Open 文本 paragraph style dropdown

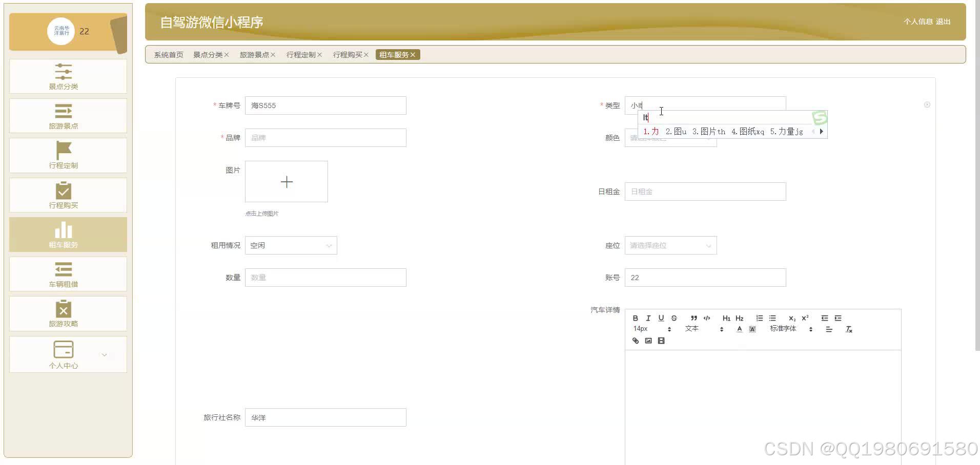[704, 329]
